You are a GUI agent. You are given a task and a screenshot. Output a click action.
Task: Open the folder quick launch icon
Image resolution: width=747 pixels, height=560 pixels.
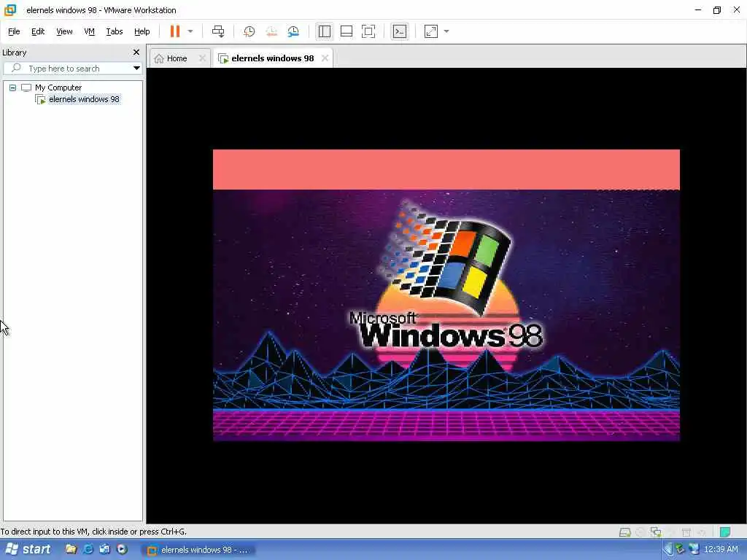point(71,550)
